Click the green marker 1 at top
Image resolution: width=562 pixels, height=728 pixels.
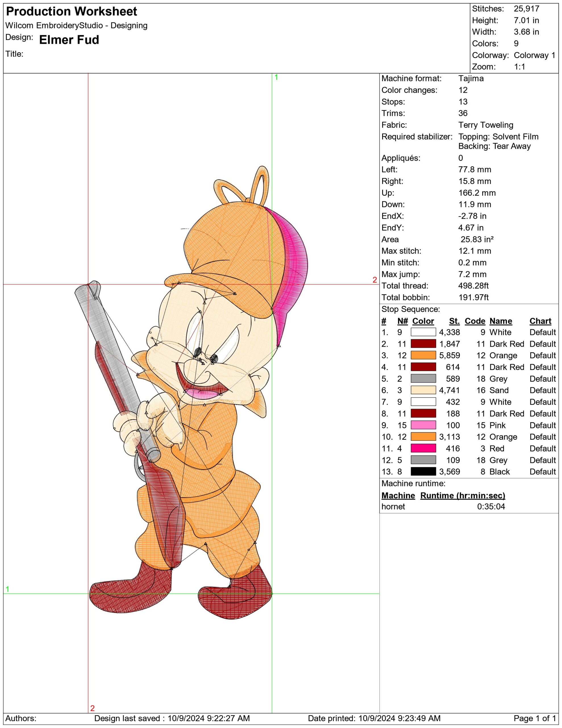[x=276, y=77]
